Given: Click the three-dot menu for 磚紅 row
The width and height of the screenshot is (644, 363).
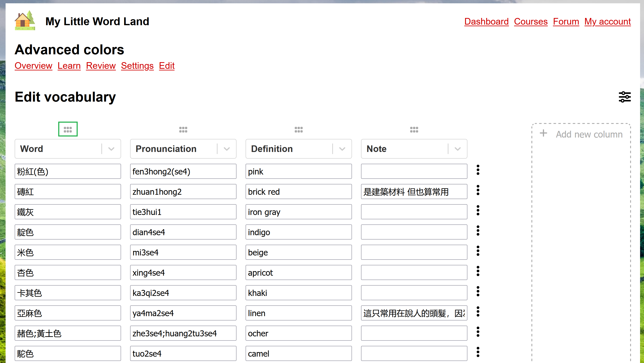Looking at the screenshot, I should (478, 191).
